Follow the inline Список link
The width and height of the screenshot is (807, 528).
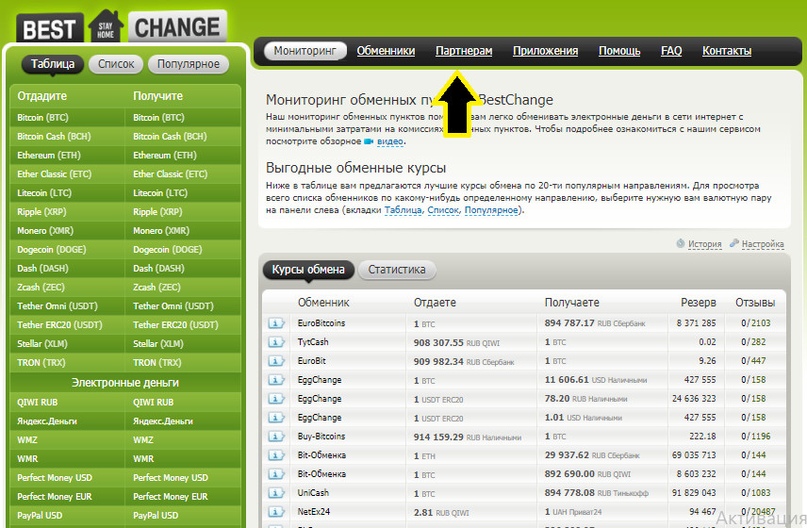(443, 210)
